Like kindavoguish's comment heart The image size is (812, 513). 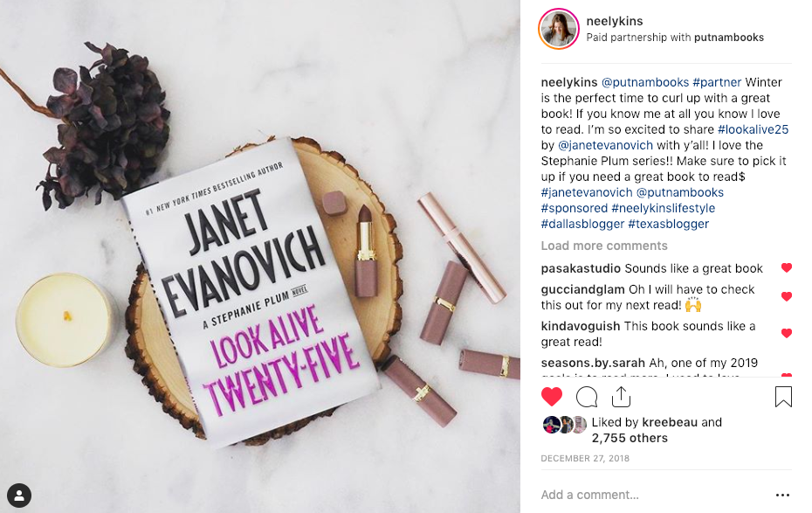(x=786, y=333)
